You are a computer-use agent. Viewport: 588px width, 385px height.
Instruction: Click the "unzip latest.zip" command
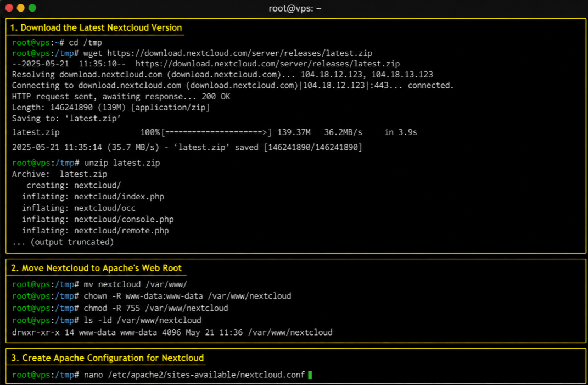click(121, 163)
